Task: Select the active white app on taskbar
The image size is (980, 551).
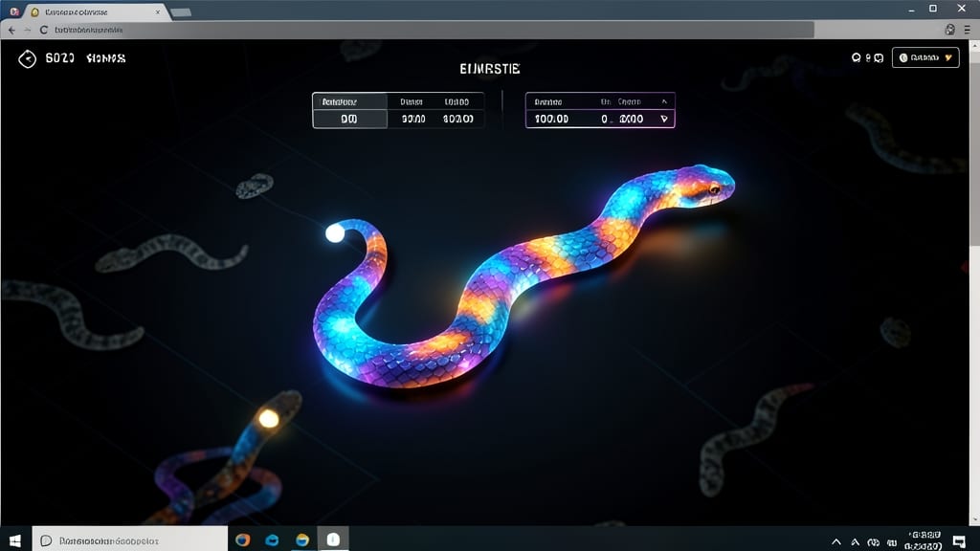Action: point(333,540)
